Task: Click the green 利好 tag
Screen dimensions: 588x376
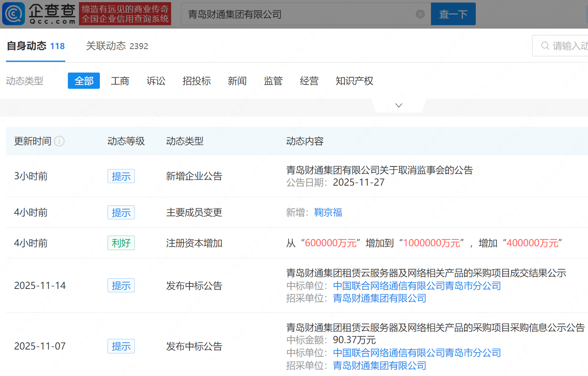Action: click(x=121, y=243)
